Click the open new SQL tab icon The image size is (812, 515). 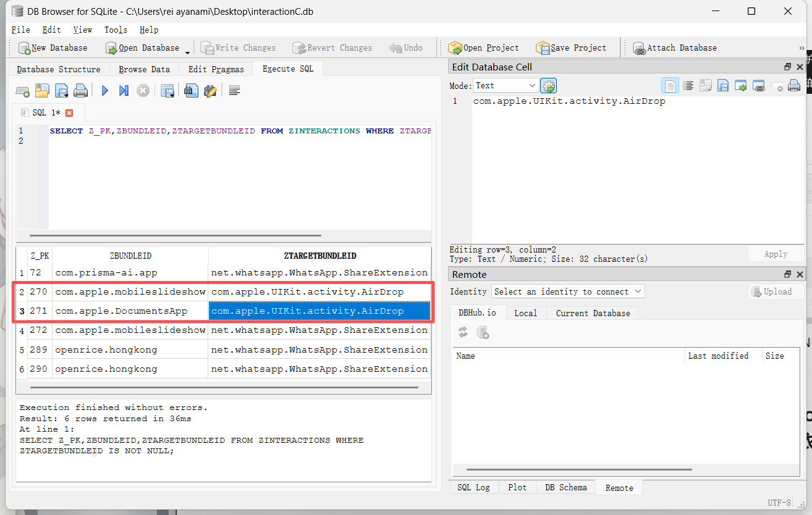(23, 91)
